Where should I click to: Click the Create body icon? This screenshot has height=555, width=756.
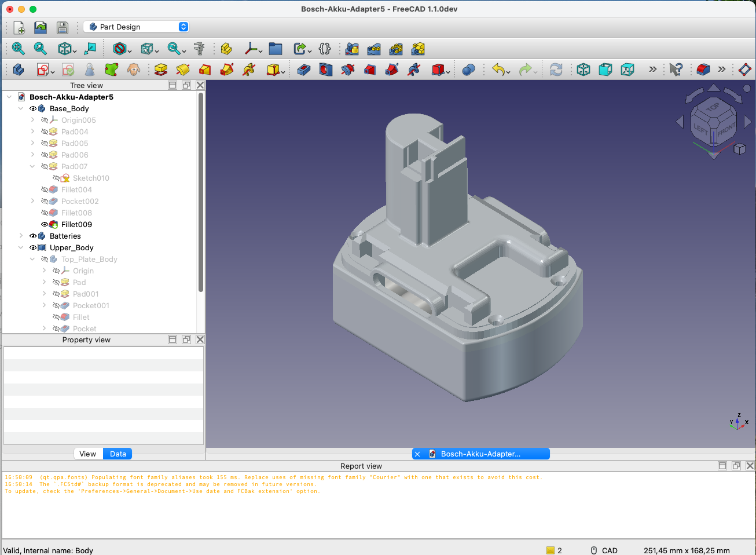[x=19, y=70]
